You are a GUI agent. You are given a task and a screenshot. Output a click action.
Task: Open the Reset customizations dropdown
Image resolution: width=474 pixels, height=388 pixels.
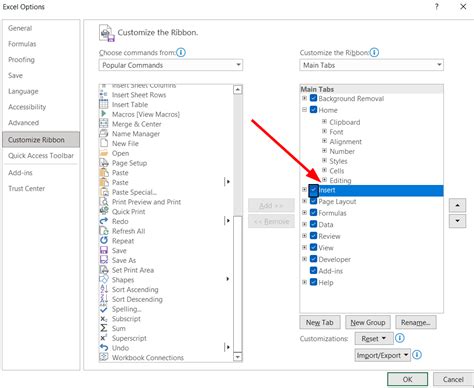click(x=374, y=339)
